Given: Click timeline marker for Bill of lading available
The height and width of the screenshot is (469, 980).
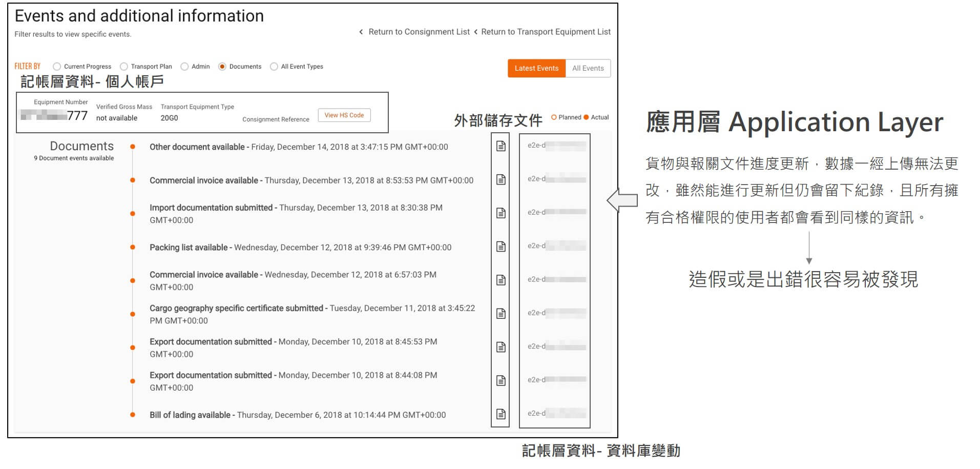Looking at the screenshot, I should coord(133,415).
